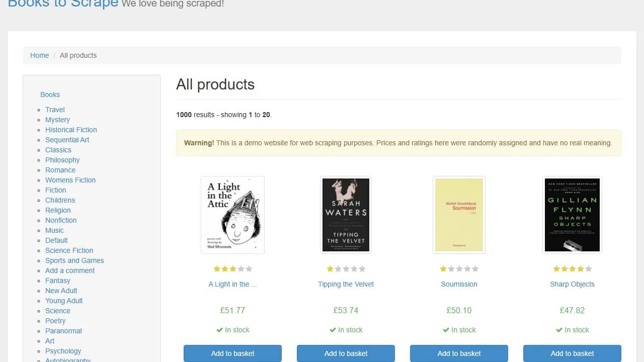The height and width of the screenshot is (362, 644).
Task: Open the Books to Scrape site title
Action: pyautogui.click(x=63, y=4)
